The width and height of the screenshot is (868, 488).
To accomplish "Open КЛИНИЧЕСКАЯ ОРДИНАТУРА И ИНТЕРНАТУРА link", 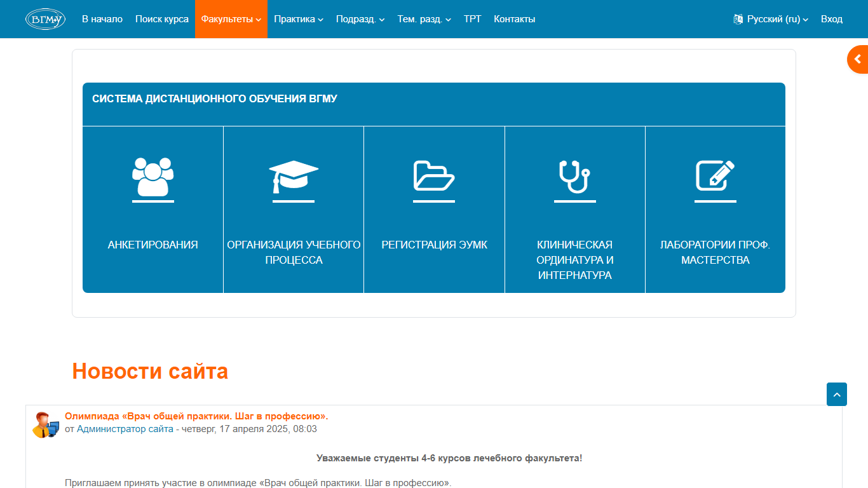I will click(574, 260).
